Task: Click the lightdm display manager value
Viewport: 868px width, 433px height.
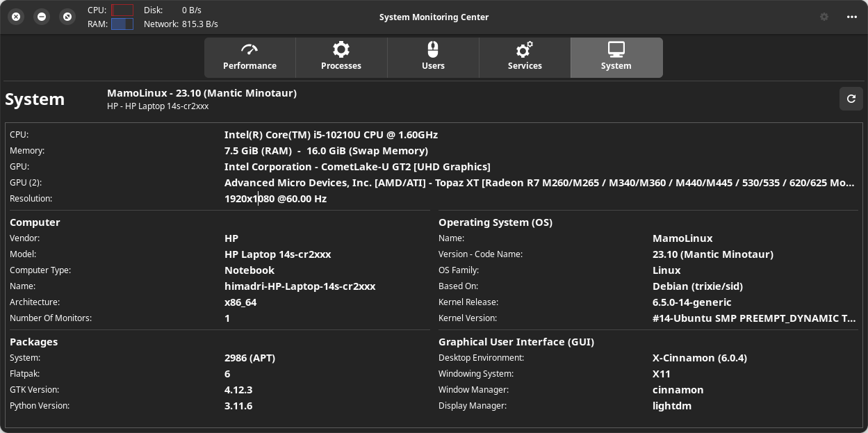Action: 672,406
